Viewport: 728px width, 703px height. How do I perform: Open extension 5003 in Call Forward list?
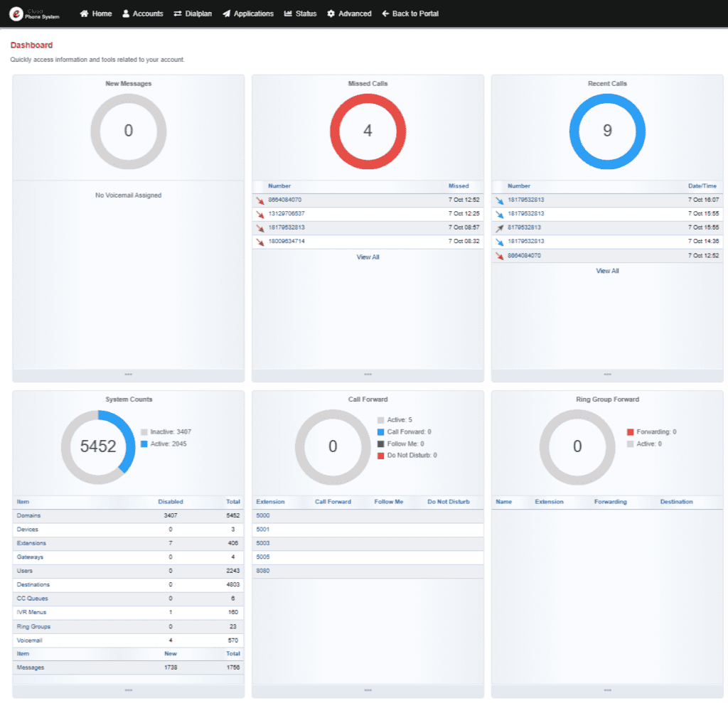263,543
